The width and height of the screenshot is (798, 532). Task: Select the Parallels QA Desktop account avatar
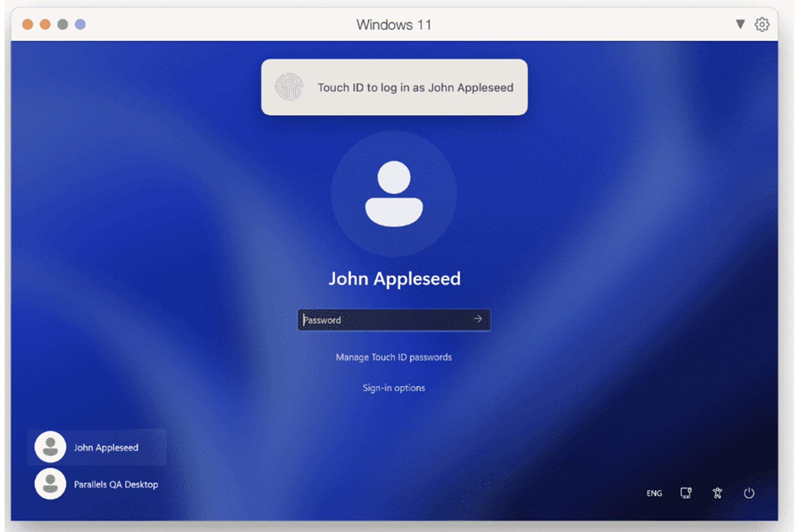click(50, 483)
